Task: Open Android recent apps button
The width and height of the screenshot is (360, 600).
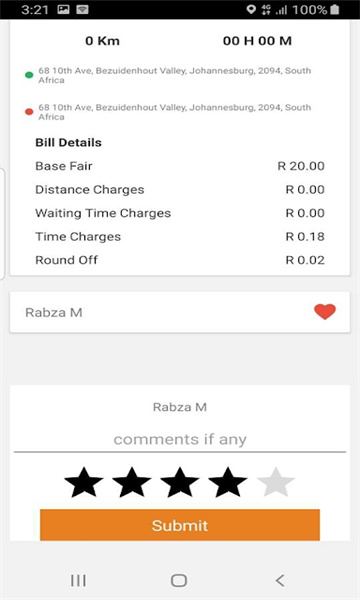Action: 78,580
